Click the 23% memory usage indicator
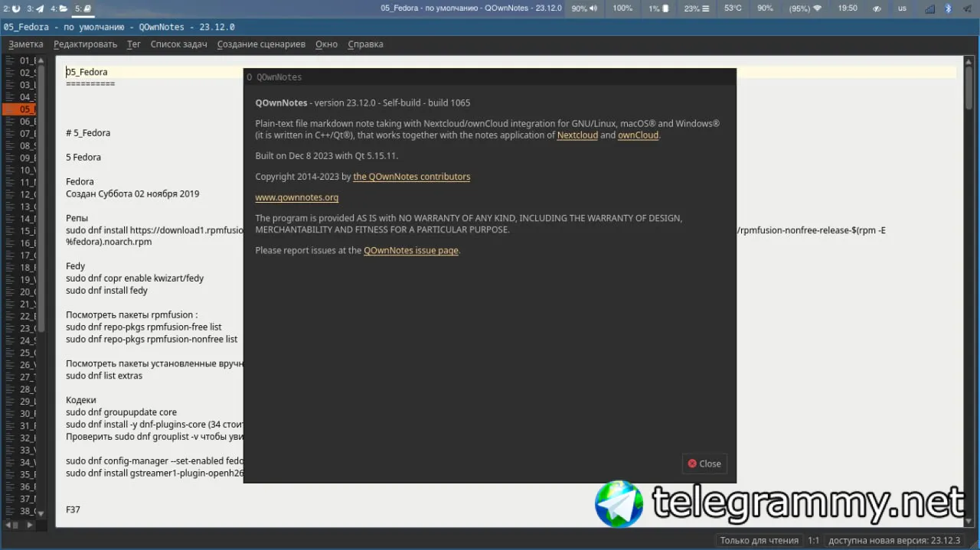Image resolution: width=980 pixels, height=550 pixels. (696, 8)
